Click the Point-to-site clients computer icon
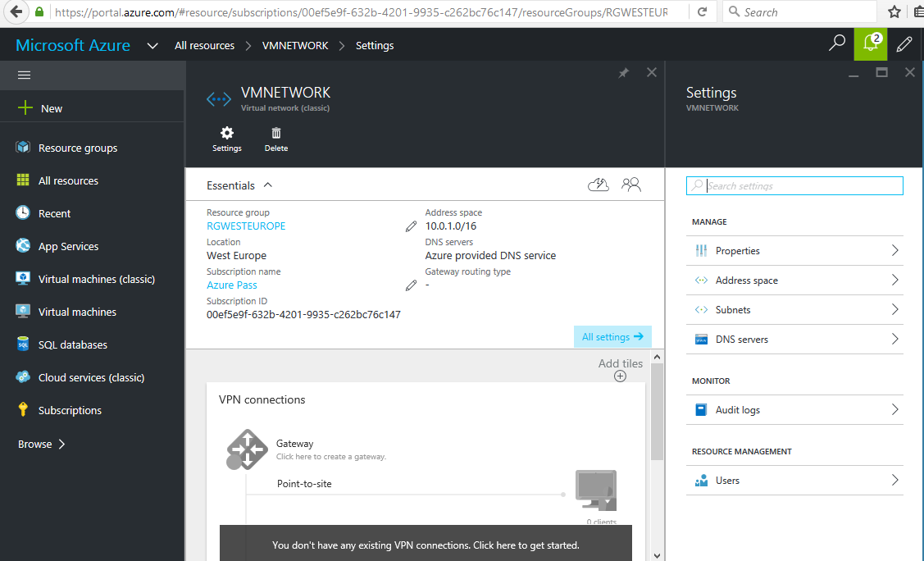The width and height of the screenshot is (924, 561). [x=596, y=490]
